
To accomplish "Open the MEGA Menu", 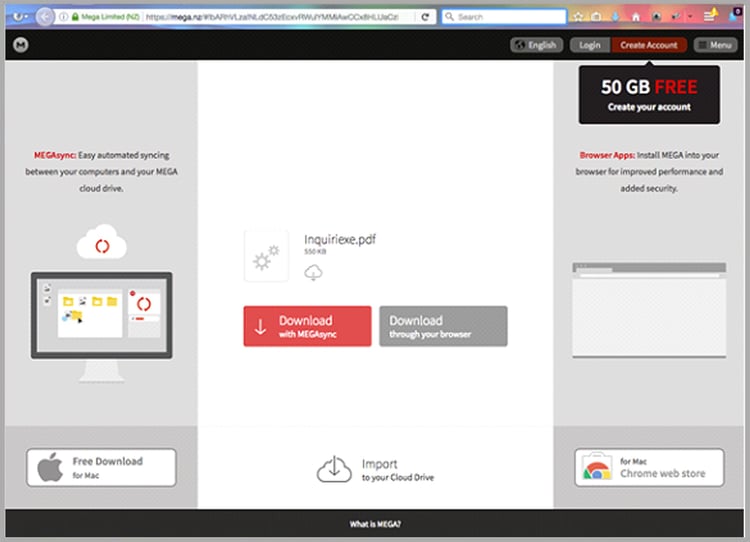I will (x=716, y=45).
